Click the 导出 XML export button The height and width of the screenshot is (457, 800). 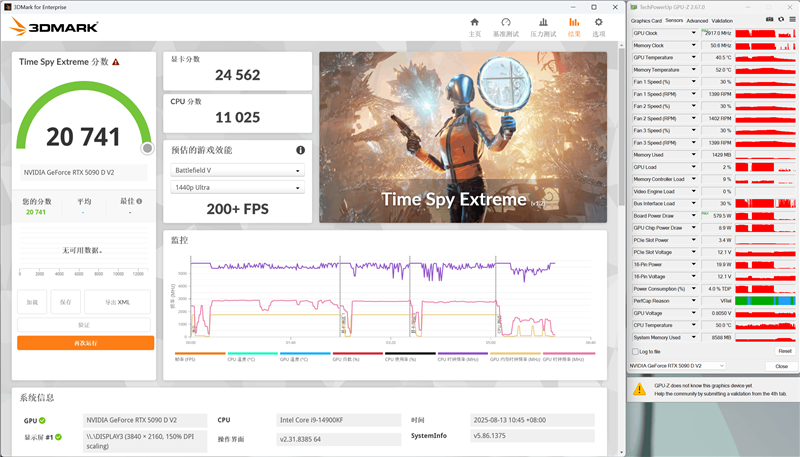[x=117, y=302]
